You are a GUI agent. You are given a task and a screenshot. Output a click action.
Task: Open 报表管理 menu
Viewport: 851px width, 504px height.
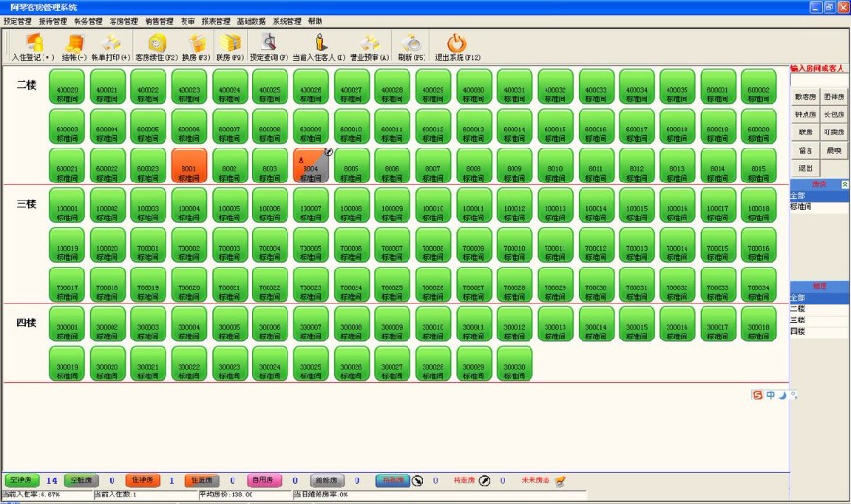[x=216, y=21]
